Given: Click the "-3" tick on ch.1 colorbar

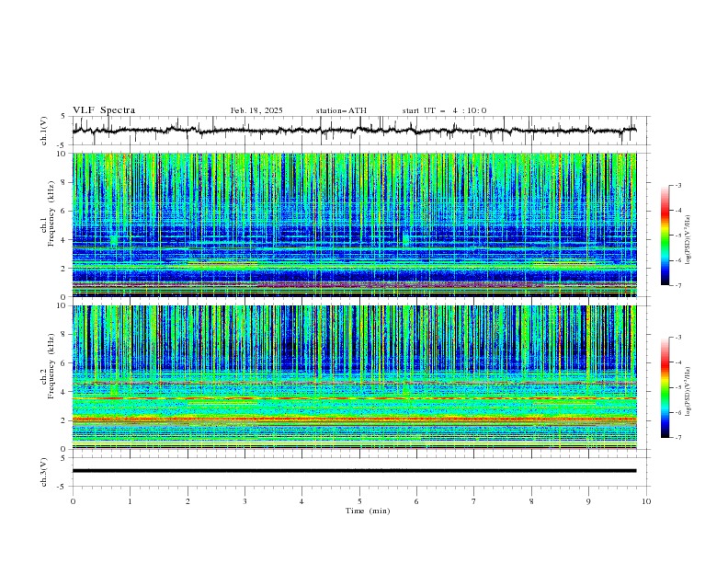Looking at the screenshot, I should tap(678, 186).
